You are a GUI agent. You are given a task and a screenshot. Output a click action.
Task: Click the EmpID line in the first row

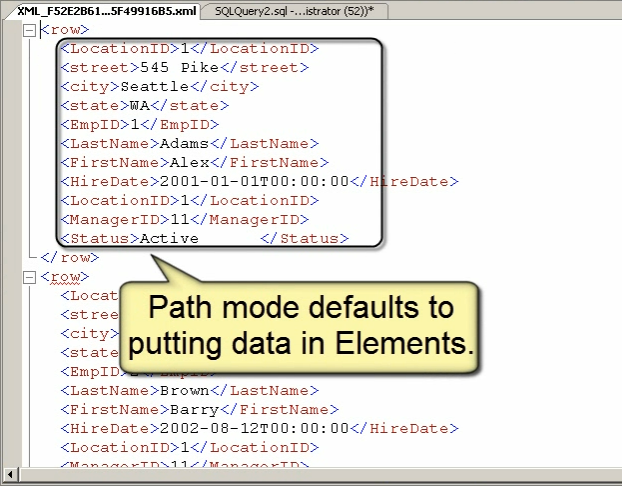click(x=140, y=125)
